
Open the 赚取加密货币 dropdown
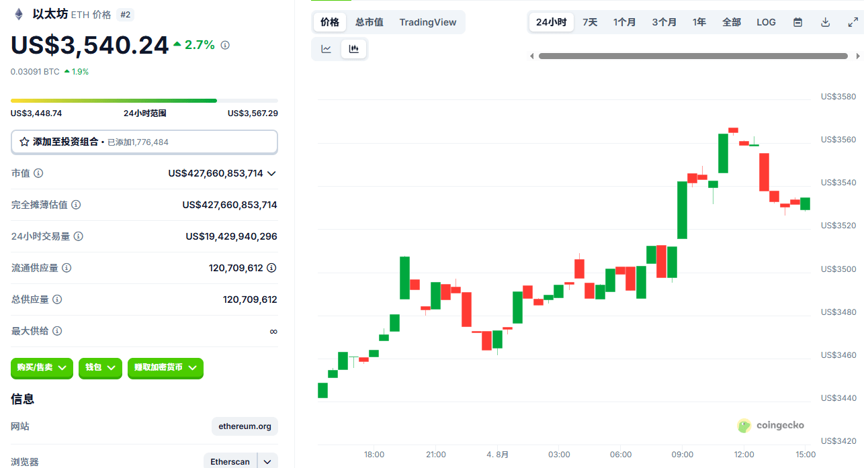(165, 368)
